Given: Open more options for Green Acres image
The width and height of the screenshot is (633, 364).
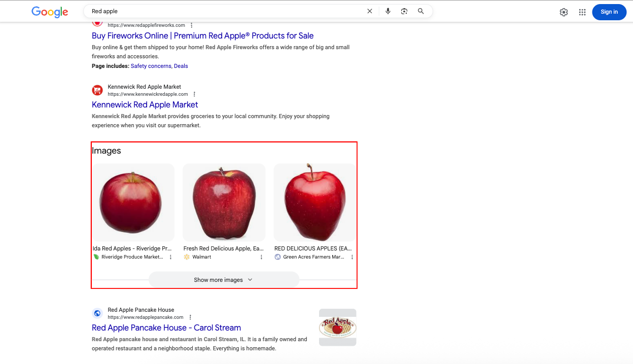Looking at the screenshot, I should tap(352, 257).
